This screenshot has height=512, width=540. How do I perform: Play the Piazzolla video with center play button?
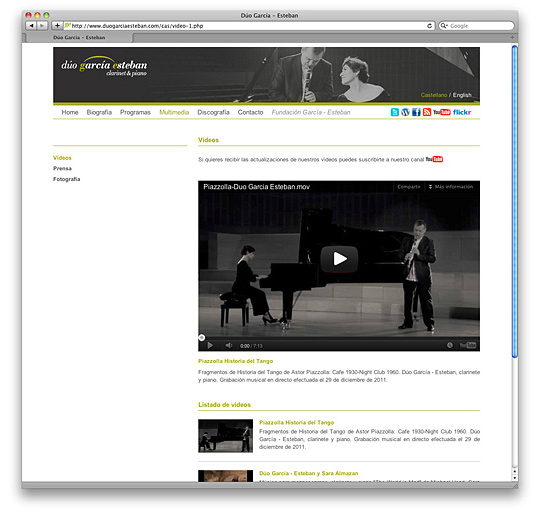[x=339, y=259]
